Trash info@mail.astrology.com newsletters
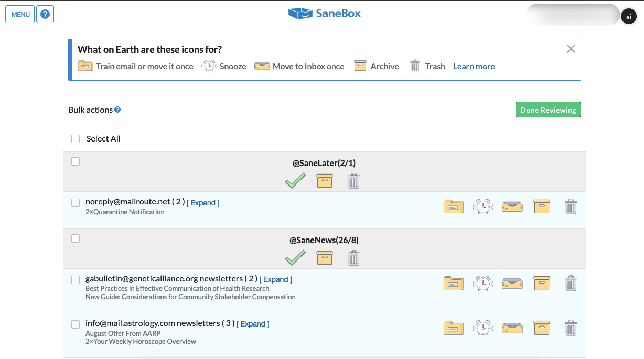644x359 pixels. [571, 328]
